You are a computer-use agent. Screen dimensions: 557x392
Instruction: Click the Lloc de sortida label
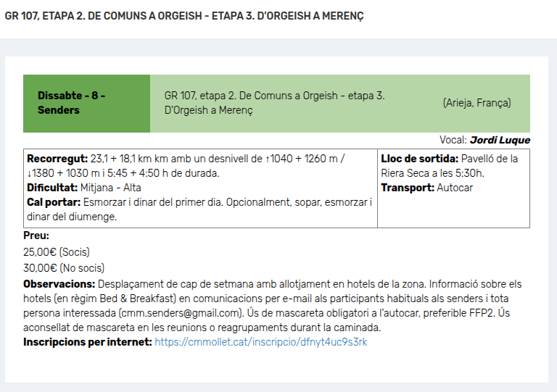click(x=419, y=159)
